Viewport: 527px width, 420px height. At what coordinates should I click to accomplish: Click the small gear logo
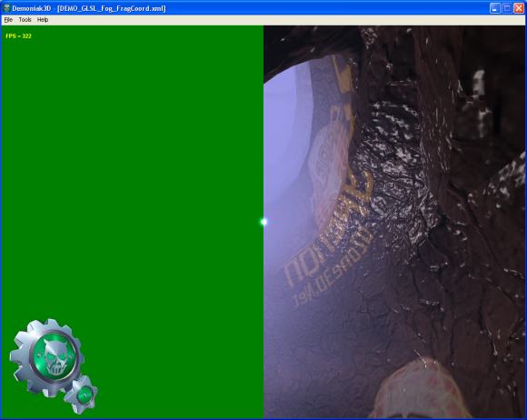81,395
